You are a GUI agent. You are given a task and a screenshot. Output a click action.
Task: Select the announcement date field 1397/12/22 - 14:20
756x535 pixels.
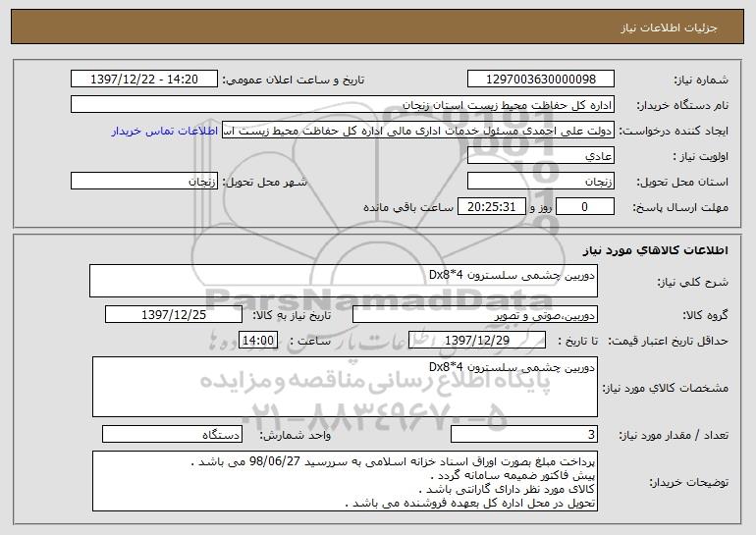[x=144, y=79]
